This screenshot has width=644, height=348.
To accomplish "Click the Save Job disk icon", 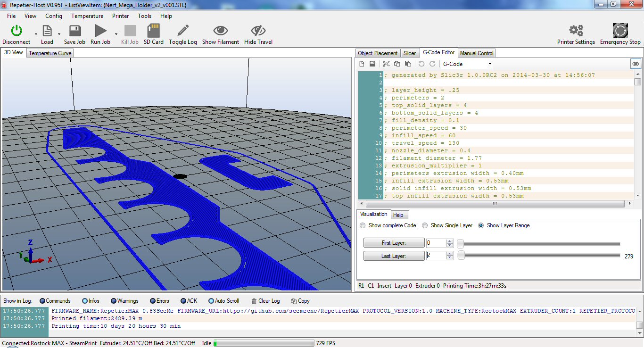I will coord(74,31).
